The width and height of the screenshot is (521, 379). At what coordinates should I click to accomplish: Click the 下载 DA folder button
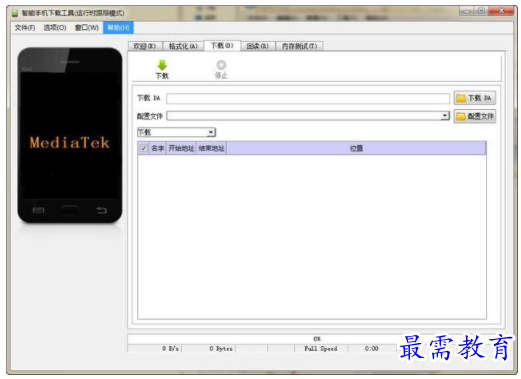click(474, 98)
